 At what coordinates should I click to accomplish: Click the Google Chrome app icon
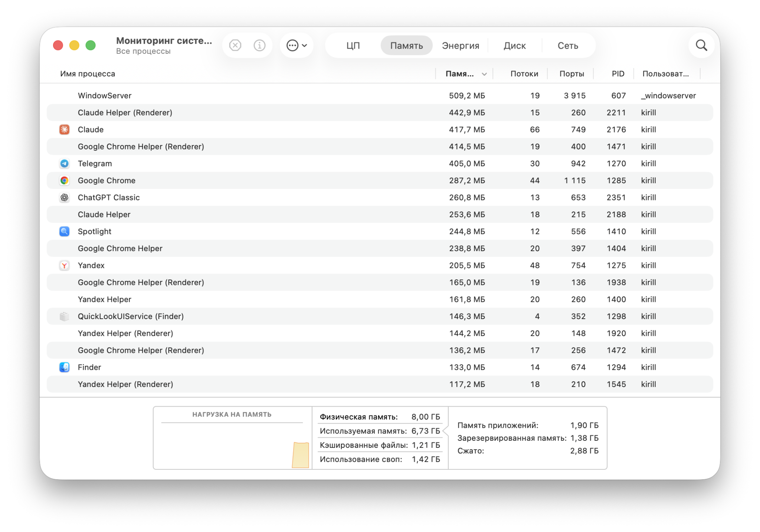point(65,180)
